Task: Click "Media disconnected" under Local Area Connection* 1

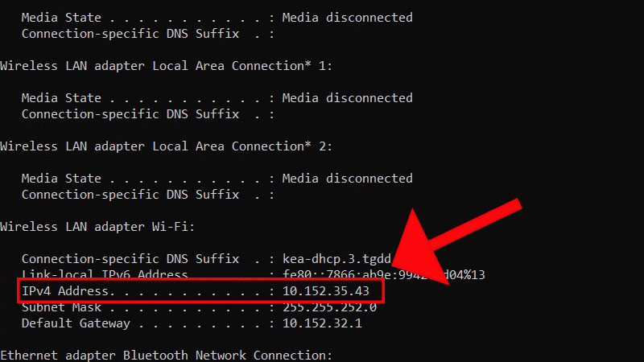Action: [347, 98]
